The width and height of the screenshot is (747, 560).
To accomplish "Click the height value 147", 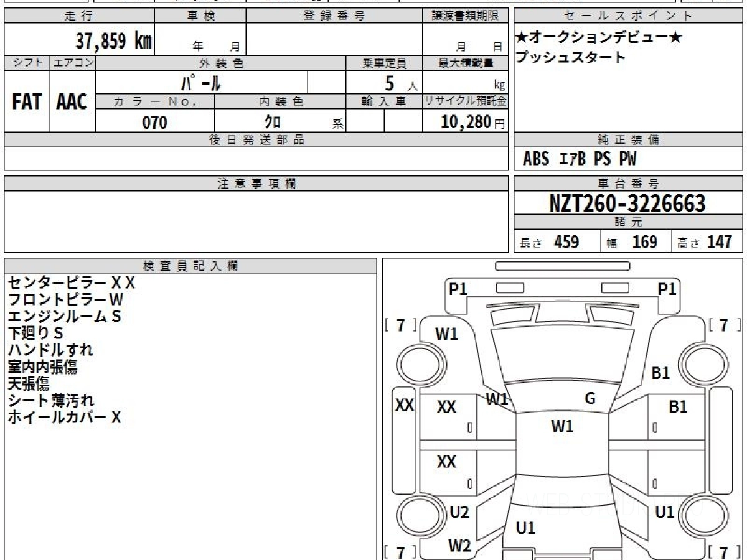I will (x=719, y=242).
